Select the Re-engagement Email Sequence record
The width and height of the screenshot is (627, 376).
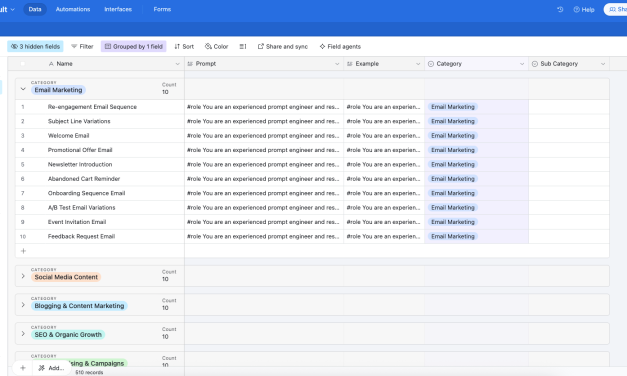coord(92,107)
